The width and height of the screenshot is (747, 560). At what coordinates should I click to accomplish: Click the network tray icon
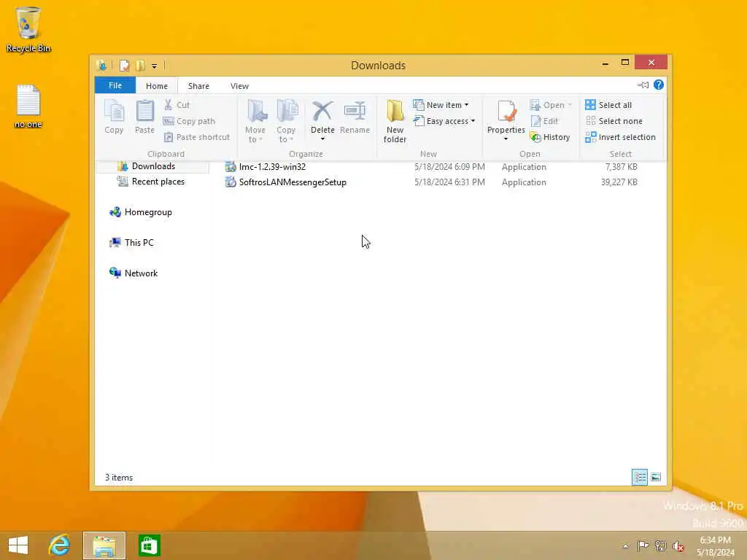pyautogui.click(x=660, y=545)
